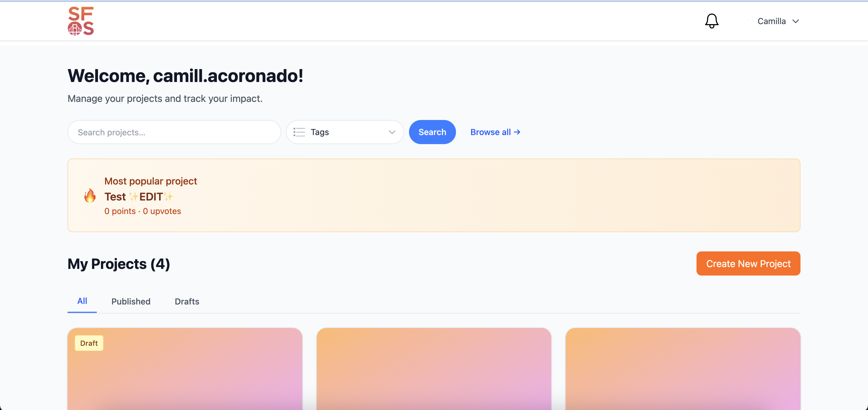
Task: Follow the Browse all link
Action: point(490,132)
